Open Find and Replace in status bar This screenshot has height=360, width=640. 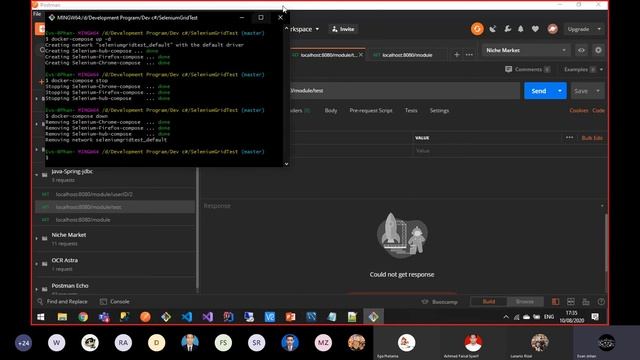pyautogui.click(x=62, y=302)
